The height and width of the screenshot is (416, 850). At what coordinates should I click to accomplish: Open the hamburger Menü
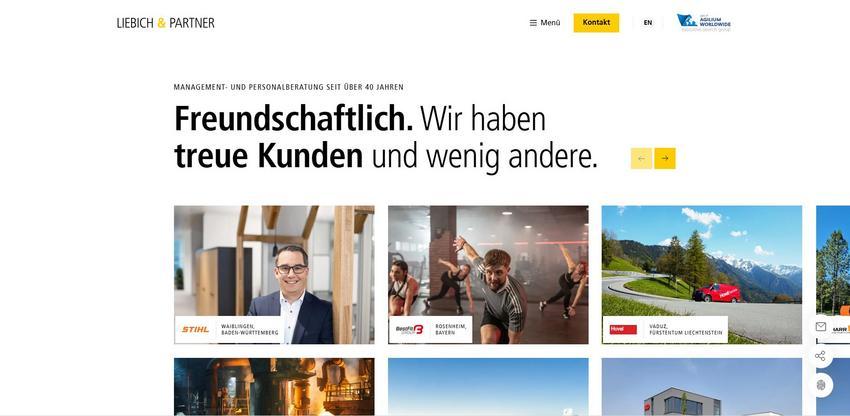click(545, 23)
